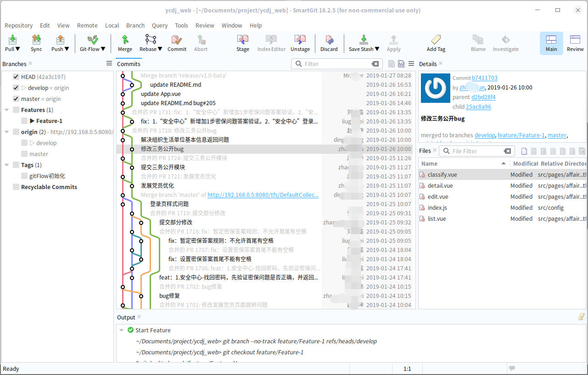The height and width of the screenshot is (375, 588).
Task: Clear the Output log with eraser icon
Action: tap(581, 317)
